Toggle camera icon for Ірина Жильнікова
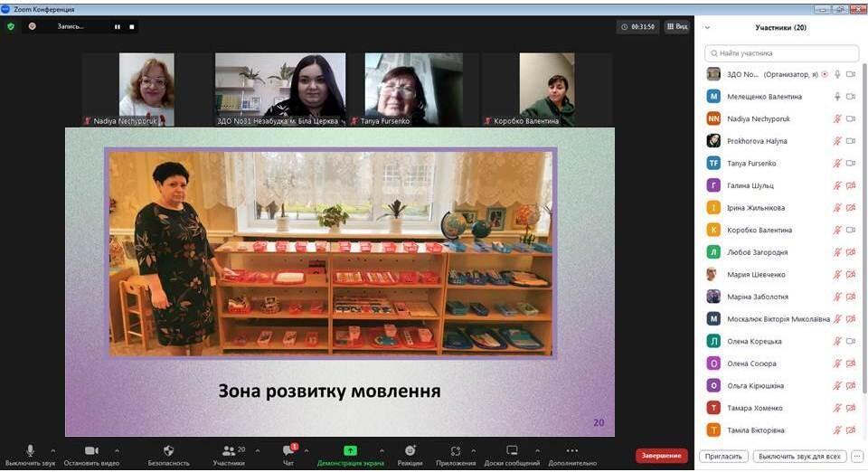This screenshot has width=868, height=472. click(851, 207)
